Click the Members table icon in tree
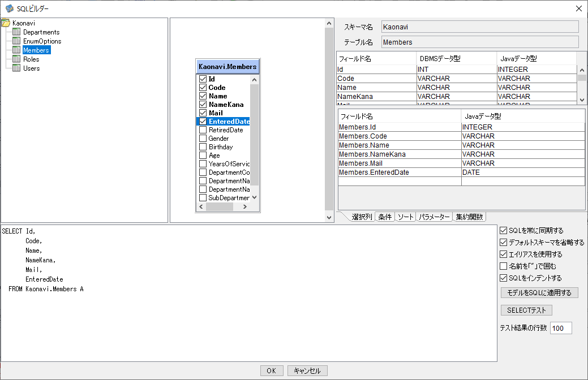Image resolution: width=588 pixels, height=380 pixels. (16, 50)
